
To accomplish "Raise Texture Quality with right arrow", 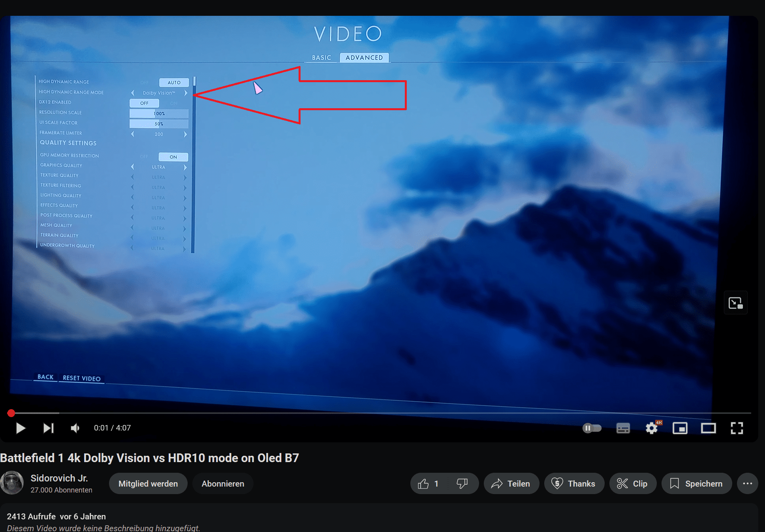I will coord(185,178).
